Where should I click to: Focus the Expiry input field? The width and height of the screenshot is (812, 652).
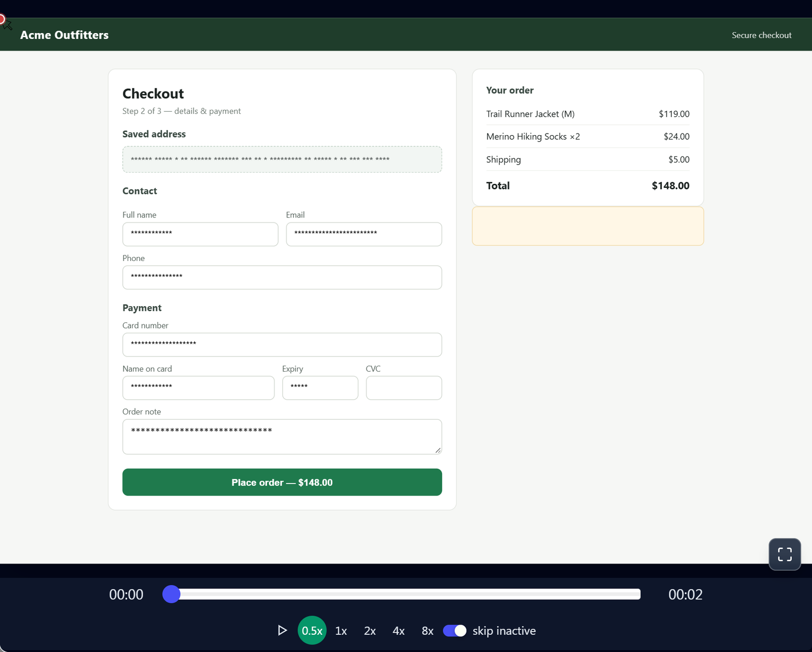coord(320,388)
